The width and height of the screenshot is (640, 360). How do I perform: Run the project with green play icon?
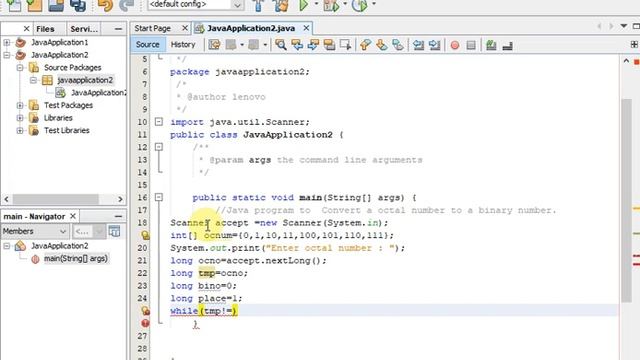tap(304, 5)
